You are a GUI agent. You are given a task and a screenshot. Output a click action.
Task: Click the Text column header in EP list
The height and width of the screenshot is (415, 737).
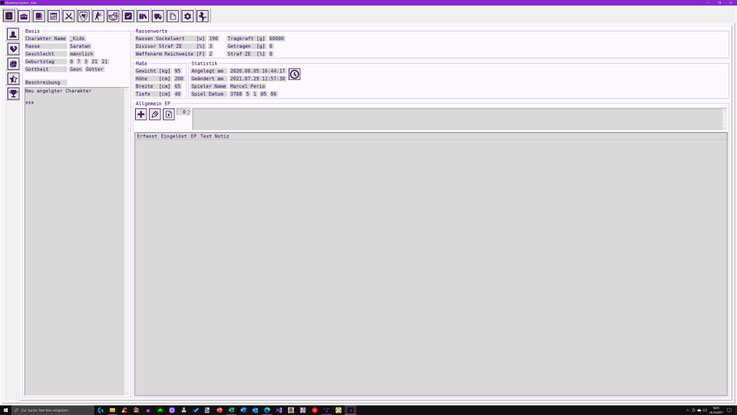206,136
